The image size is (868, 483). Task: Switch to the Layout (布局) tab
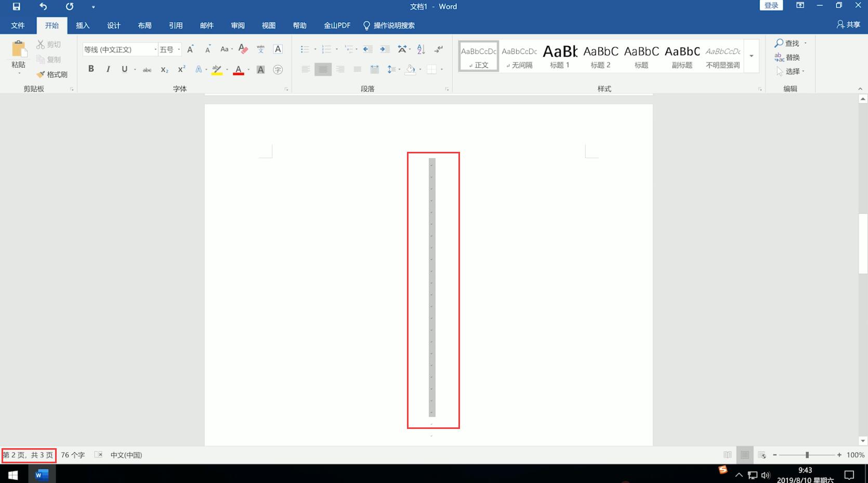144,25
